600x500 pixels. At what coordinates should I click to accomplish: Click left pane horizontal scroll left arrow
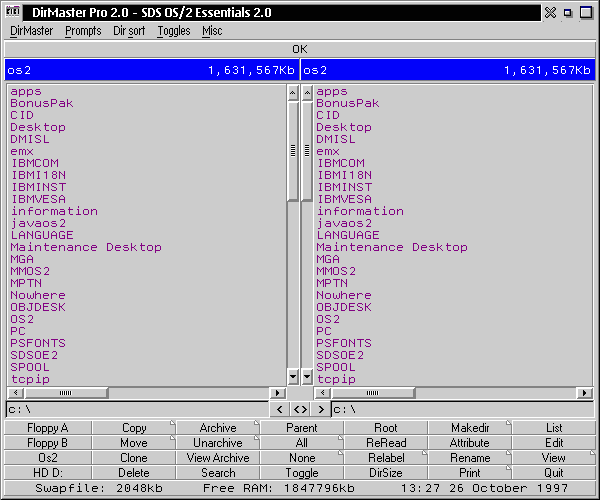(16, 393)
